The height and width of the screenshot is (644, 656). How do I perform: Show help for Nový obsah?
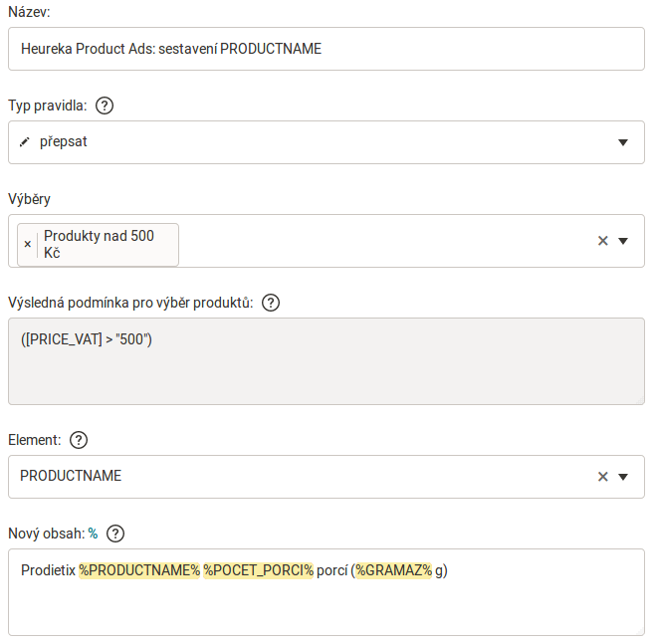(x=115, y=534)
